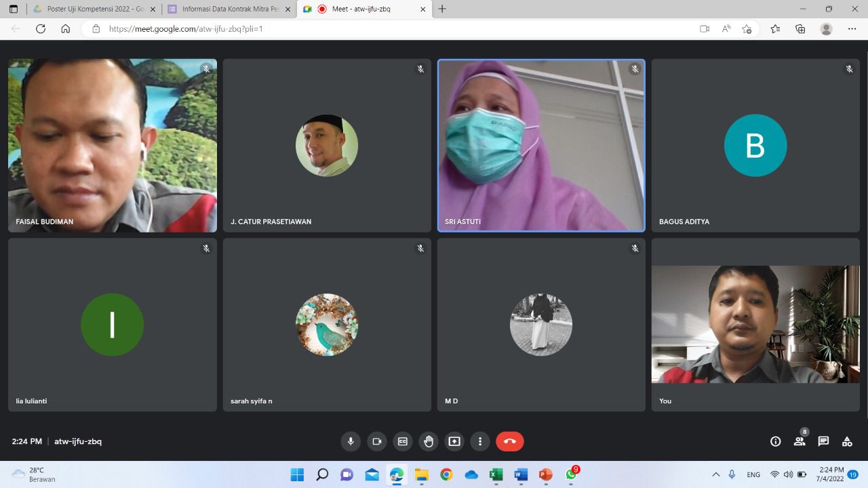Open the more options three-dot menu
Screen dimensions: 868x488
pyautogui.click(x=479, y=441)
